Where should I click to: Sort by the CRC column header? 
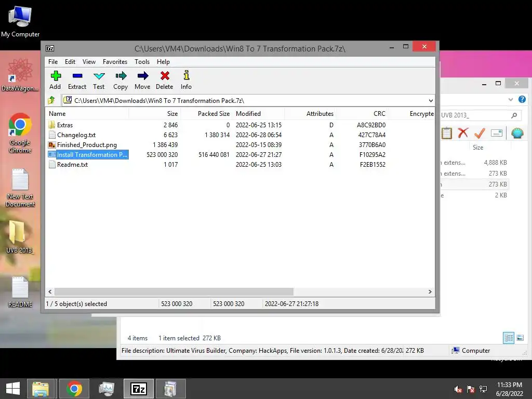click(x=362, y=114)
